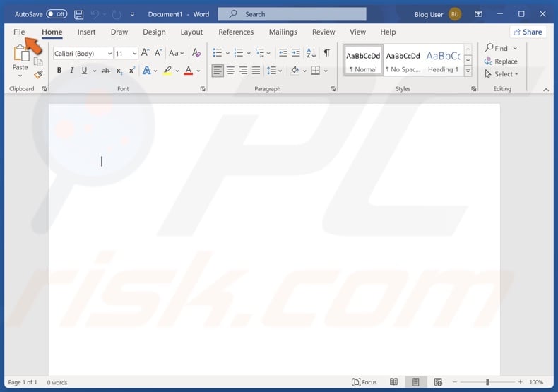This screenshot has height=392, width=558.
Task: Click the Shading paint bucket icon
Action: coord(295,71)
